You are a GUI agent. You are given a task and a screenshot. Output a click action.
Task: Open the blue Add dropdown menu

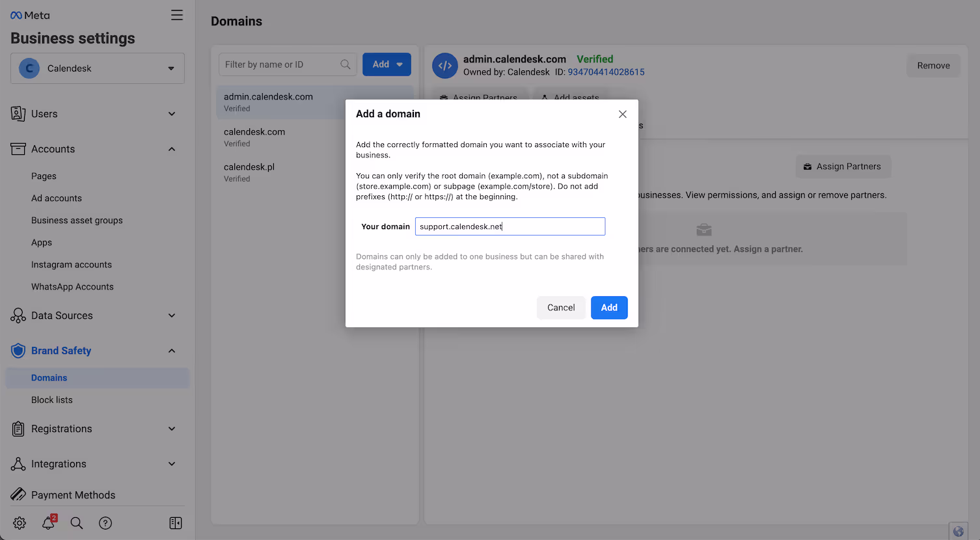(x=387, y=64)
